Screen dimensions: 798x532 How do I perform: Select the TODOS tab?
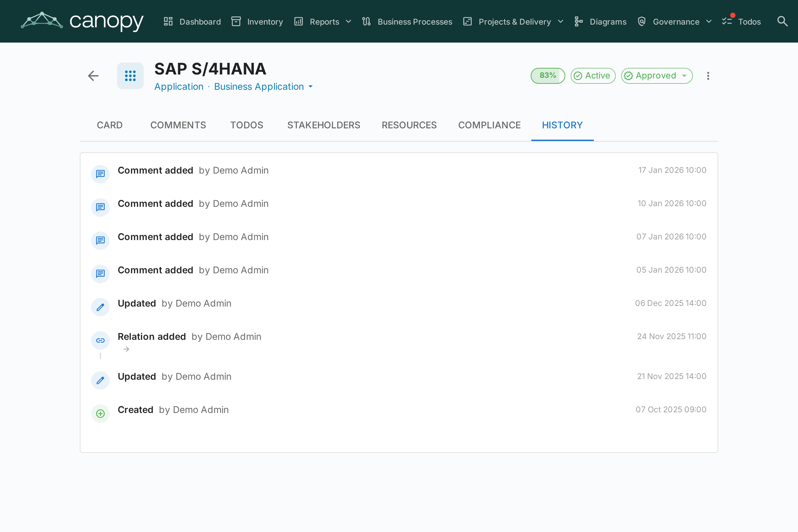[x=247, y=125]
